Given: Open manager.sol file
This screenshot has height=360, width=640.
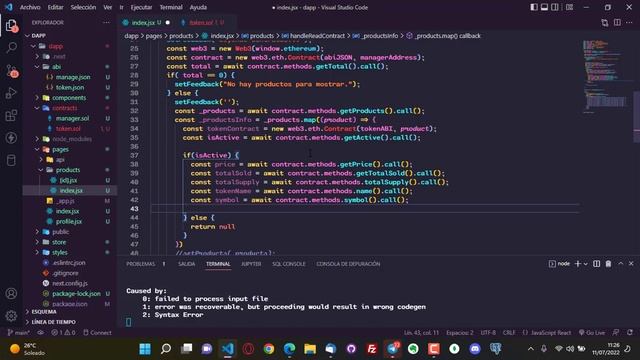Looking at the screenshot, I should click(x=72, y=118).
